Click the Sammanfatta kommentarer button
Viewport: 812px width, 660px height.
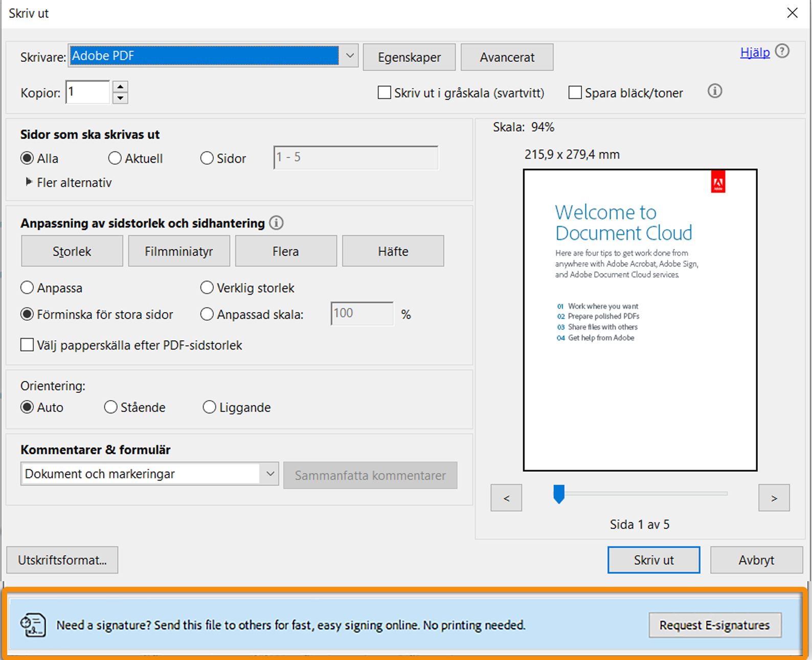coord(370,475)
